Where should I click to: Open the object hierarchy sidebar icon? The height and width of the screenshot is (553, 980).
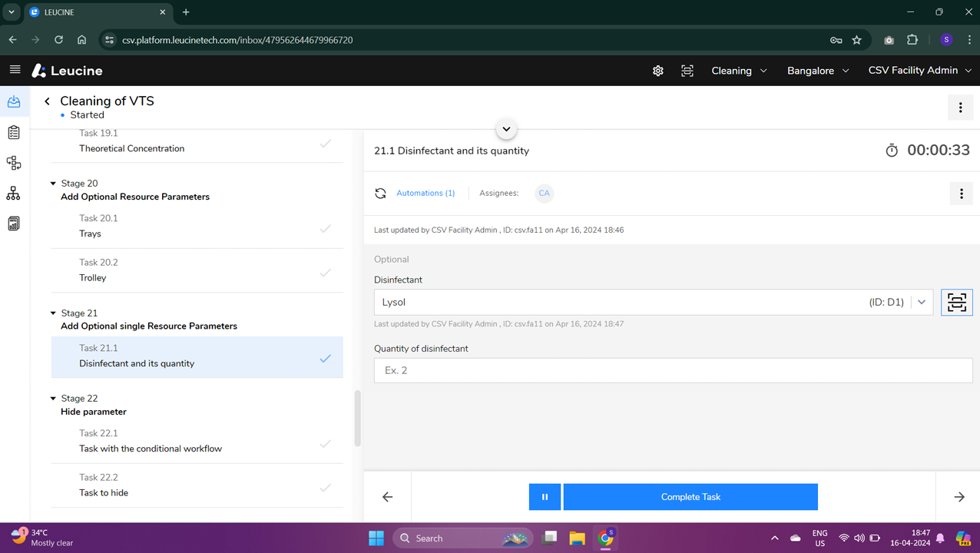(14, 163)
